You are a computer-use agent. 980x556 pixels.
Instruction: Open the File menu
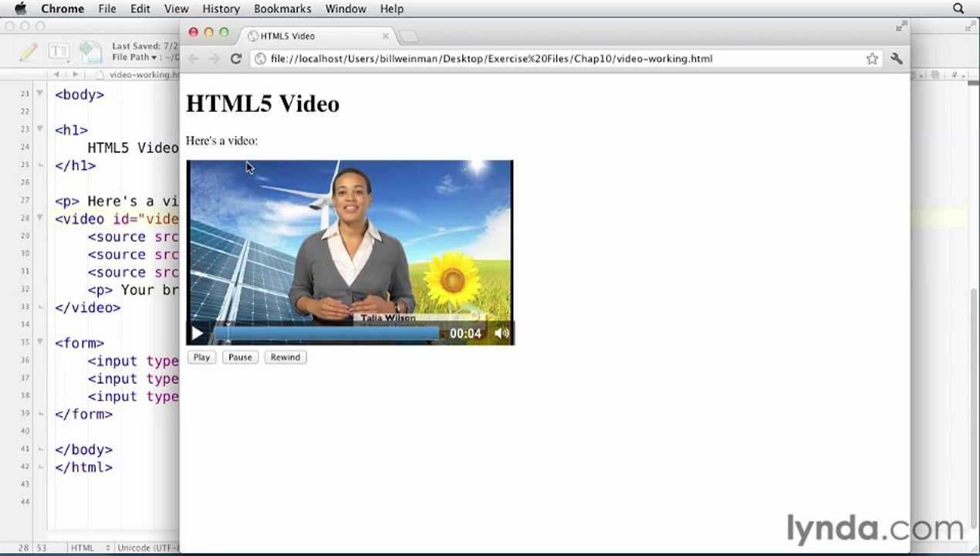point(107,8)
